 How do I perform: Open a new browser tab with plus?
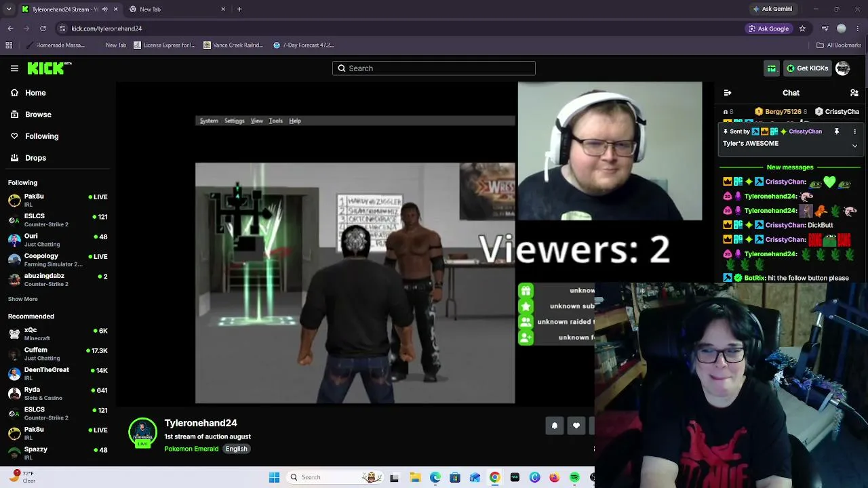click(x=239, y=9)
